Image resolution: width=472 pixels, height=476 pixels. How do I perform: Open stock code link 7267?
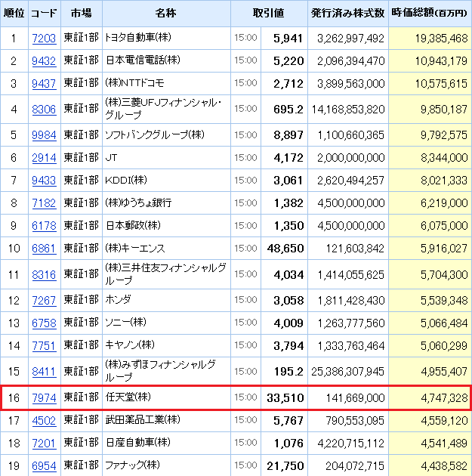44,301
